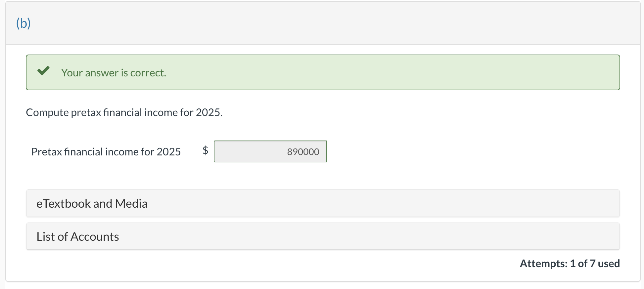
Task: Select the pretax financial income answer field
Action: click(x=270, y=151)
